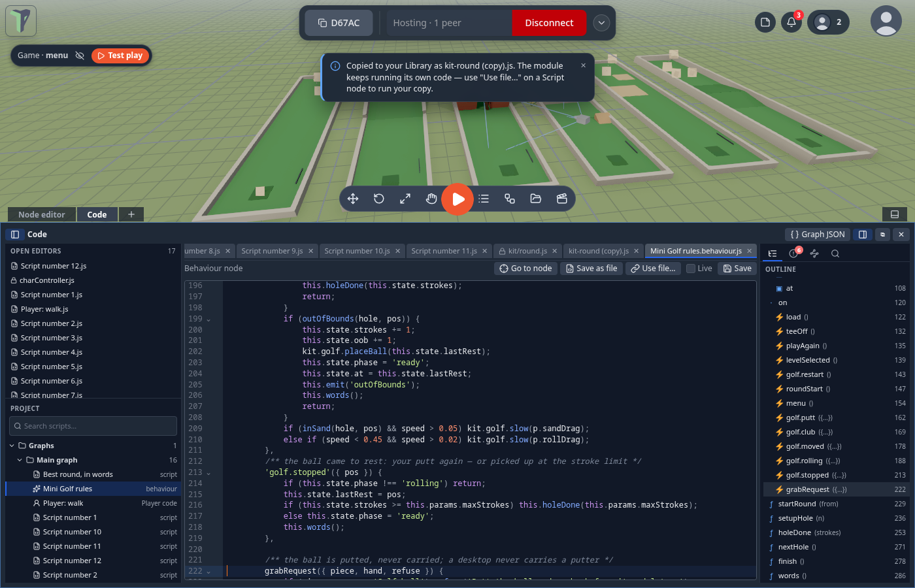Open the kit-round (copy).js tab

(x=603, y=251)
